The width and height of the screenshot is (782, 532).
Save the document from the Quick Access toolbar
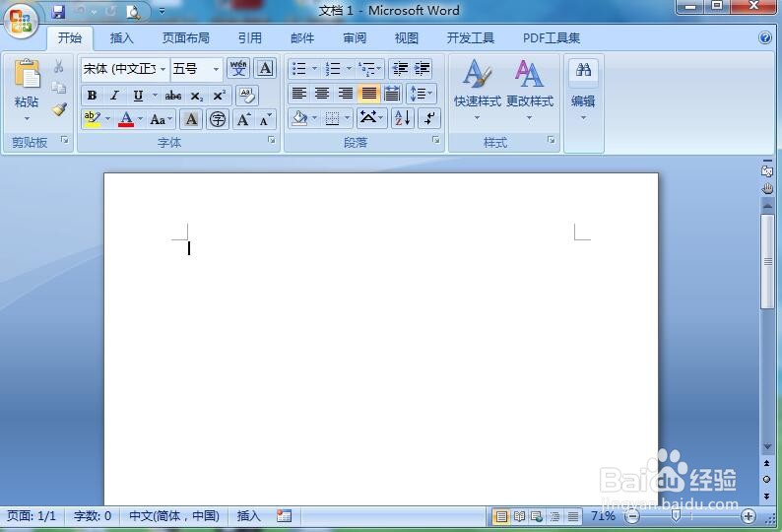pyautogui.click(x=59, y=11)
